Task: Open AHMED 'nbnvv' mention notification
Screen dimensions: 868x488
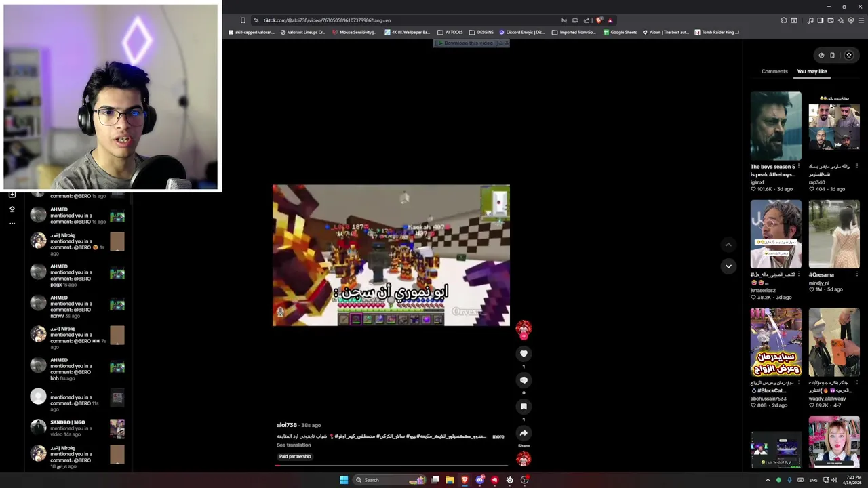Action: coord(78,306)
